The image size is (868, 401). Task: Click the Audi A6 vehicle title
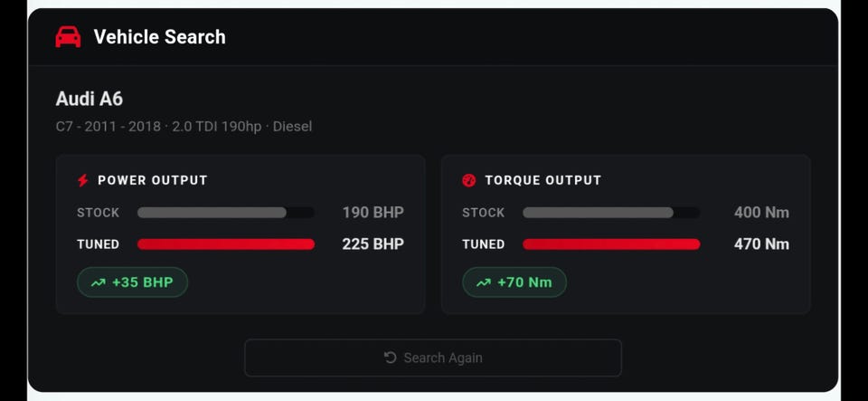point(90,100)
